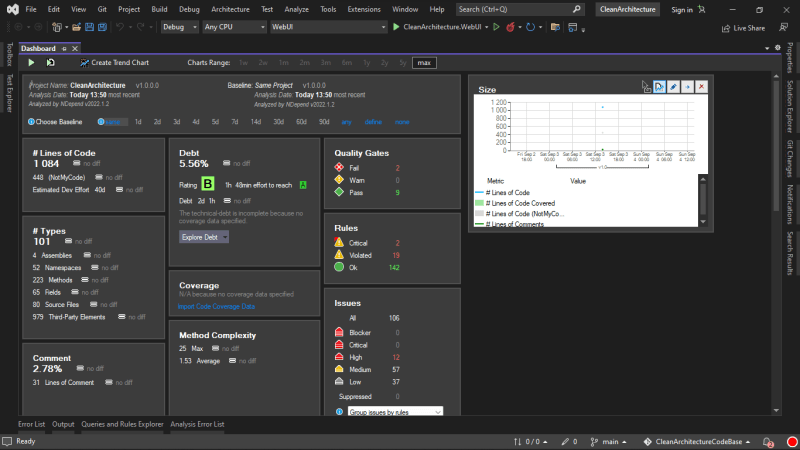This screenshot has height=450, width=800.
Task: Click the Lines of Code (NotMyCo… gray swatch
Action: click(479, 214)
